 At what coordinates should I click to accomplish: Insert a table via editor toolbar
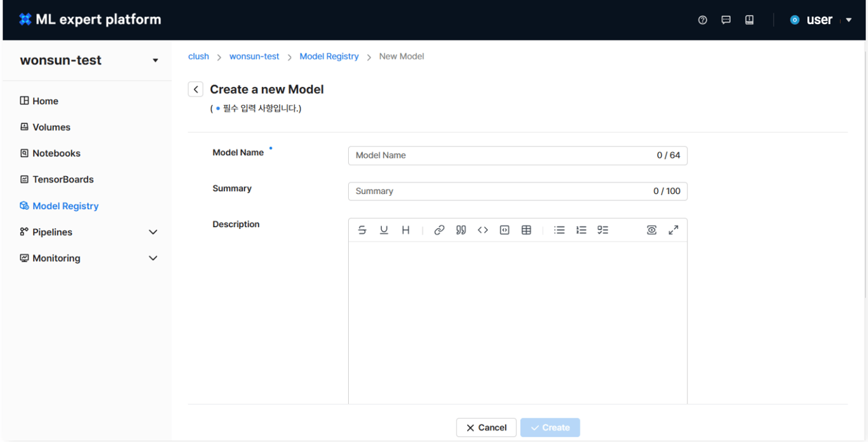click(526, 230)
